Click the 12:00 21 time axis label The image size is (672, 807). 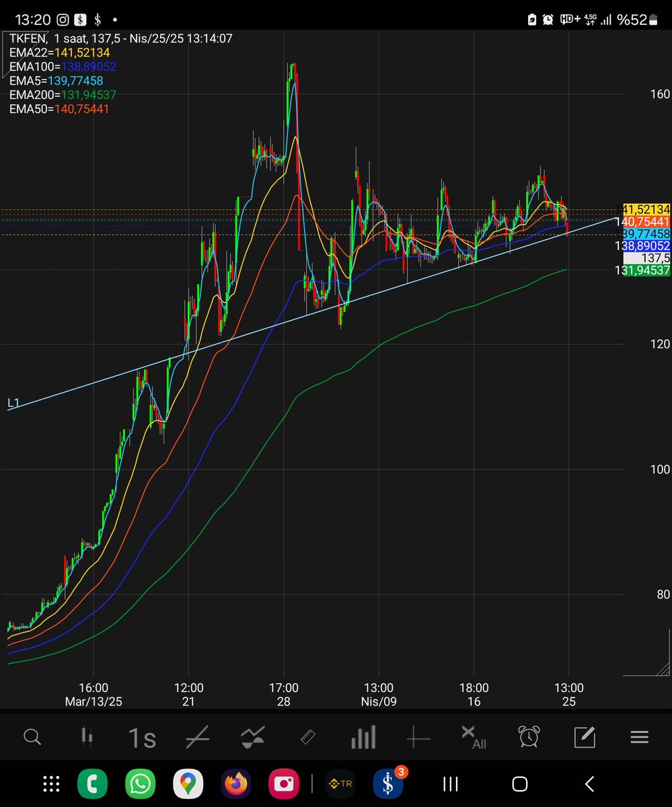[x=188, y=694]
